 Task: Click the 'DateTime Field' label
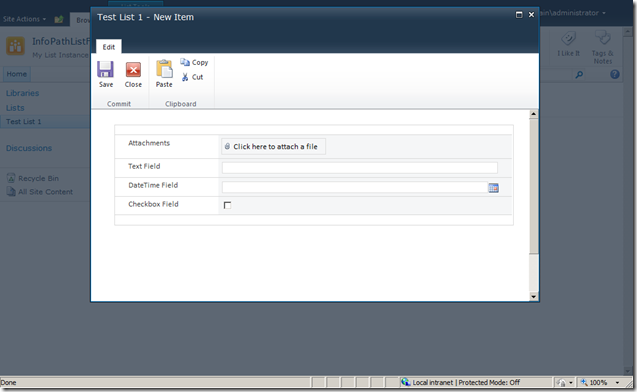click(x=153, y=185)
